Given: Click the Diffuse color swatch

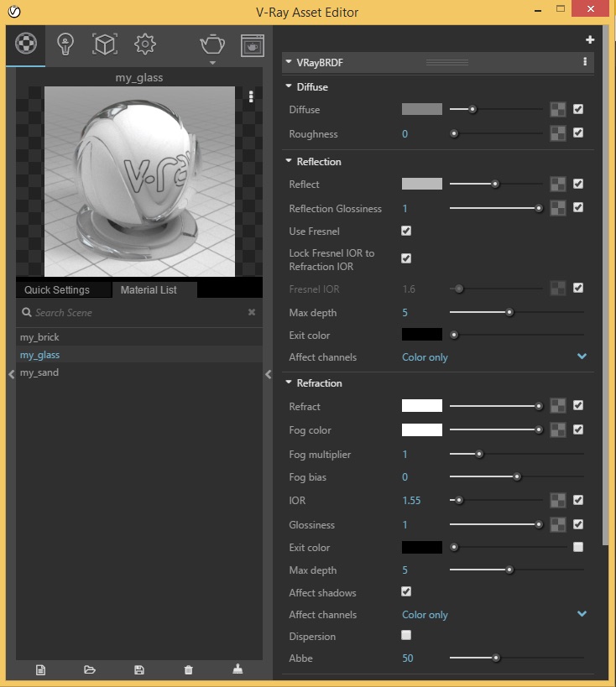Looking at the screenshot, I should point(422,109).
